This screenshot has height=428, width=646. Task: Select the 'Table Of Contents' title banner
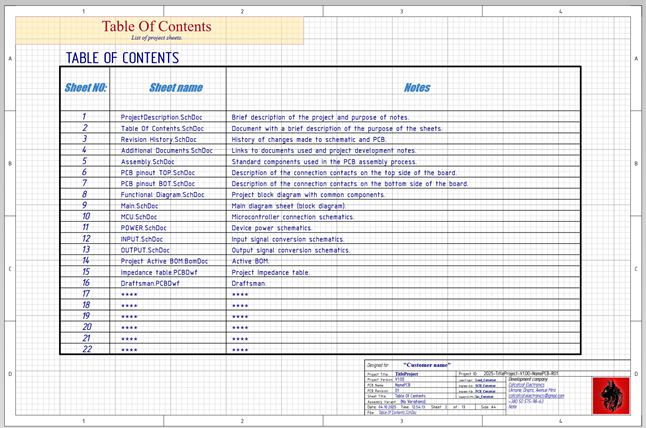point(157,29)
